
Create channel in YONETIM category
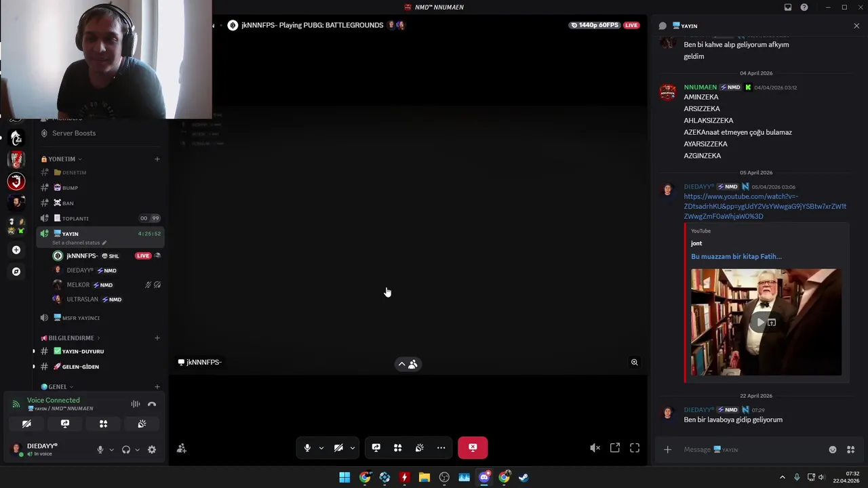coord(157,159)
